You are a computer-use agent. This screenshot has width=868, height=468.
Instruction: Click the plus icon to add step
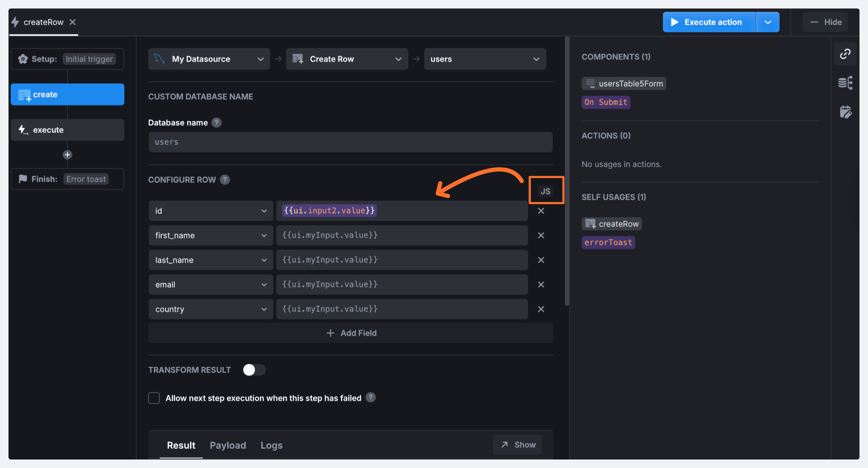pos(67,155)
